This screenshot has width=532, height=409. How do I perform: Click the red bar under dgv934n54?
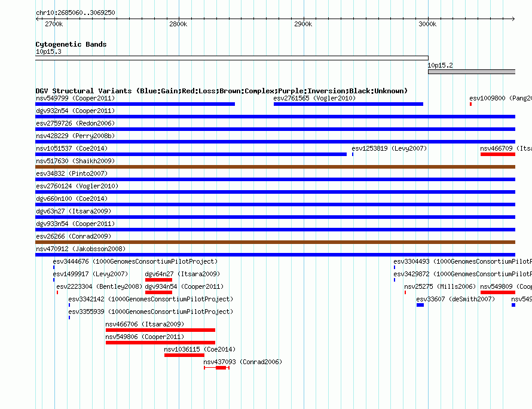158,292
